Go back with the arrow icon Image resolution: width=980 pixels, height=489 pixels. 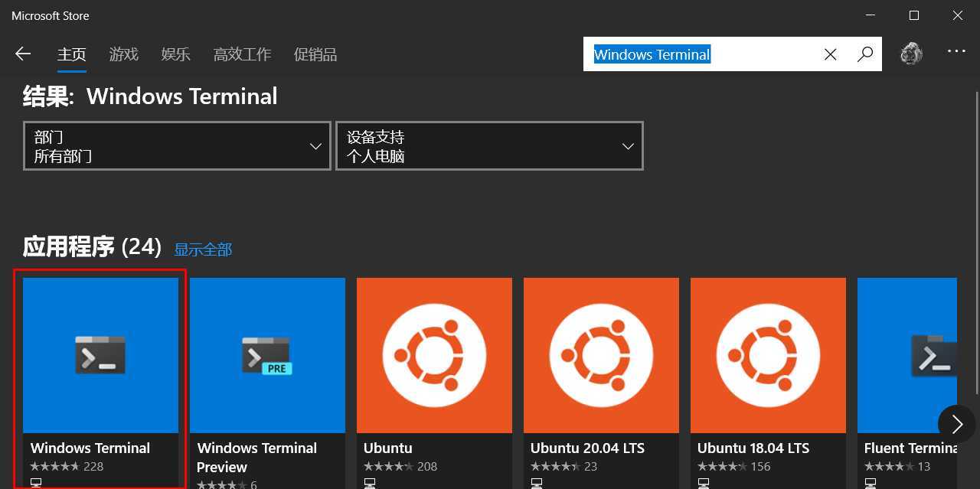[23, 54]
